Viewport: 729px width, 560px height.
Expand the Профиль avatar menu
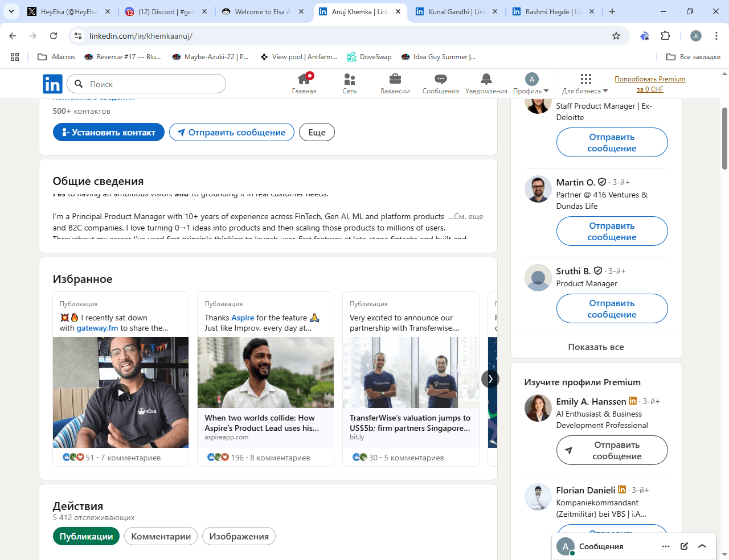click(531, 84)
